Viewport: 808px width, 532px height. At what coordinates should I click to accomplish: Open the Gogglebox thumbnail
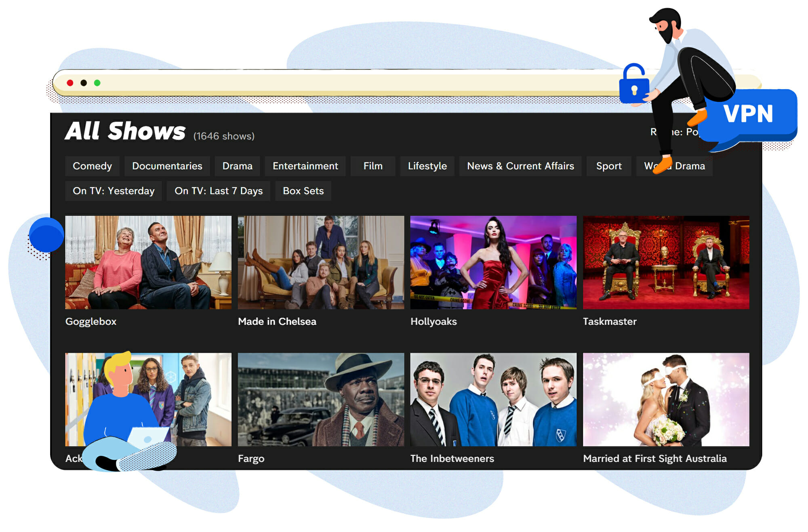point(148,262)
